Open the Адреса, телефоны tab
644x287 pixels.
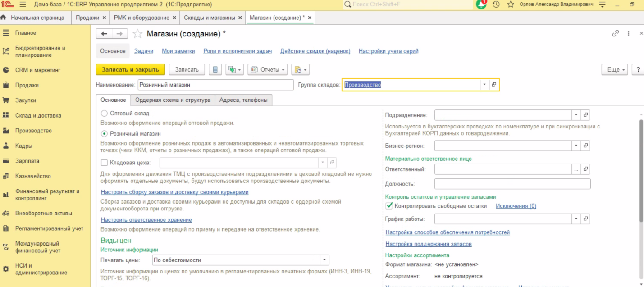(x=243, y=100)
